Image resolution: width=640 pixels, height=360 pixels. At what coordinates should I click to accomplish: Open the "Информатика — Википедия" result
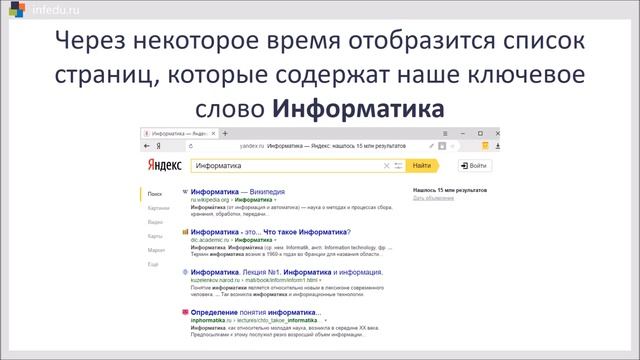pyautogui.click(x=238, y=191)
